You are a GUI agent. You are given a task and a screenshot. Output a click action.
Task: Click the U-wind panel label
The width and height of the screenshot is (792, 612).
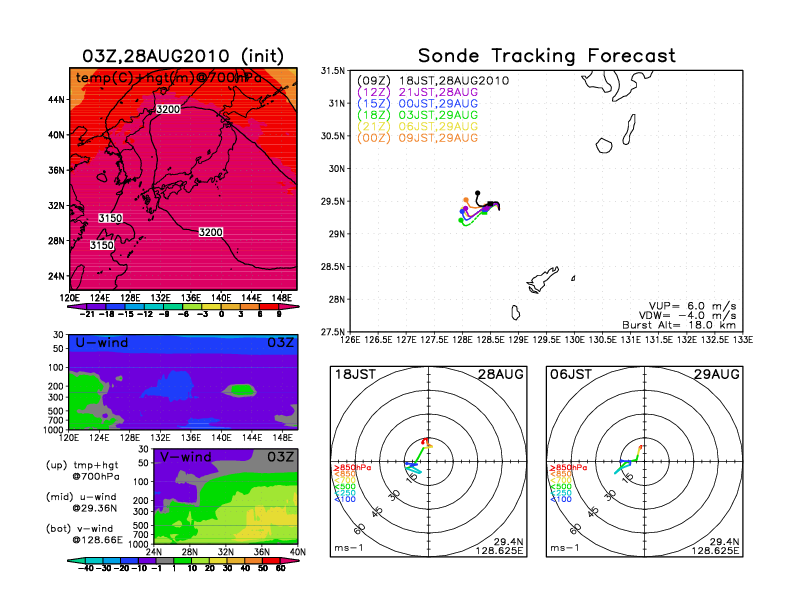(102, 343)
